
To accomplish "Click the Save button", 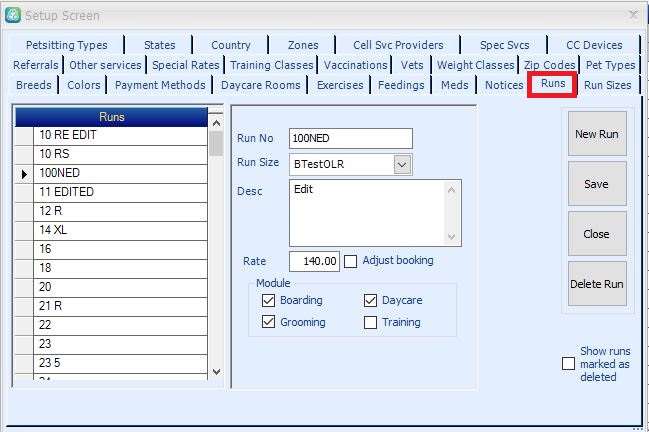I will coord(596,184).
